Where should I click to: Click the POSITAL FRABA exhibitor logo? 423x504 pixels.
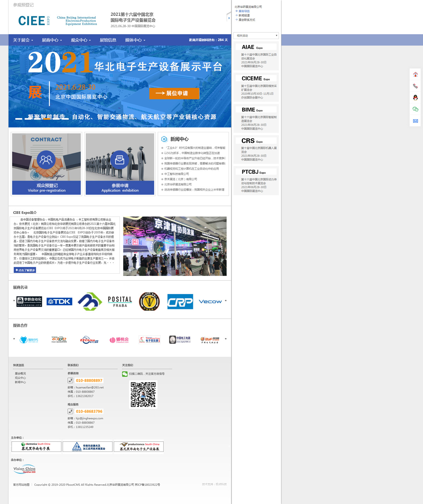click(120, 302)
